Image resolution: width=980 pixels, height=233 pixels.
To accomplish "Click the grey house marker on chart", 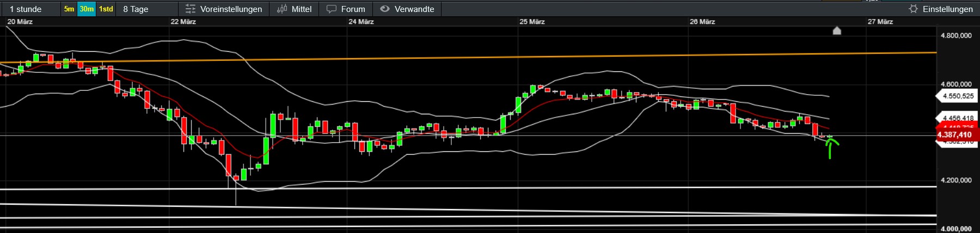I will pyautogui.click(x=837, y=30).
